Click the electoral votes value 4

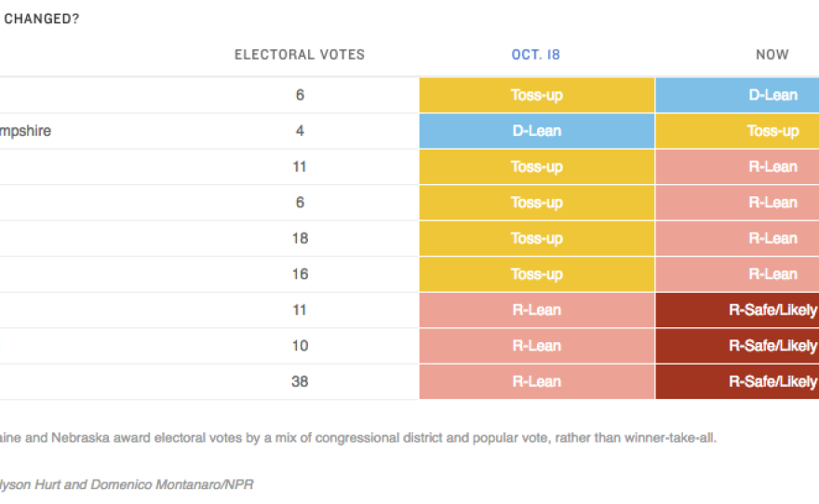pyautogui.click(x=300, y=131)
